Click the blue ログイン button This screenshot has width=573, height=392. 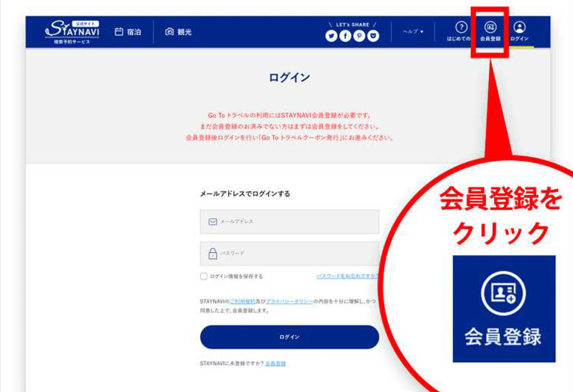click(x=290, y=337)
